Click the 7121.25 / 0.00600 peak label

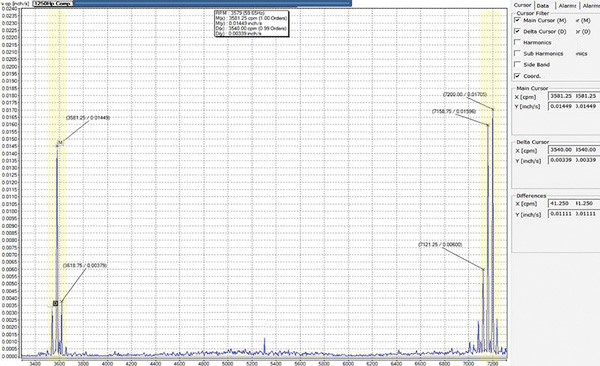[440, 244]
